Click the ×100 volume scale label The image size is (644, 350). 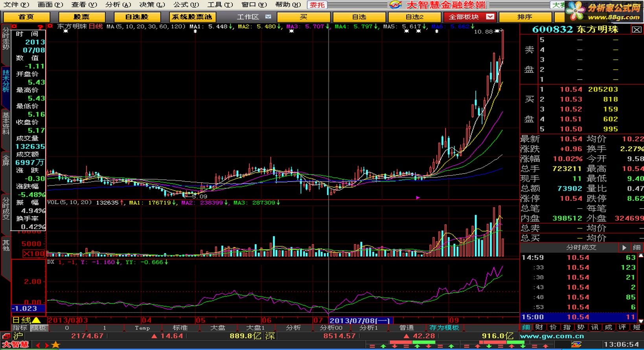33,254
